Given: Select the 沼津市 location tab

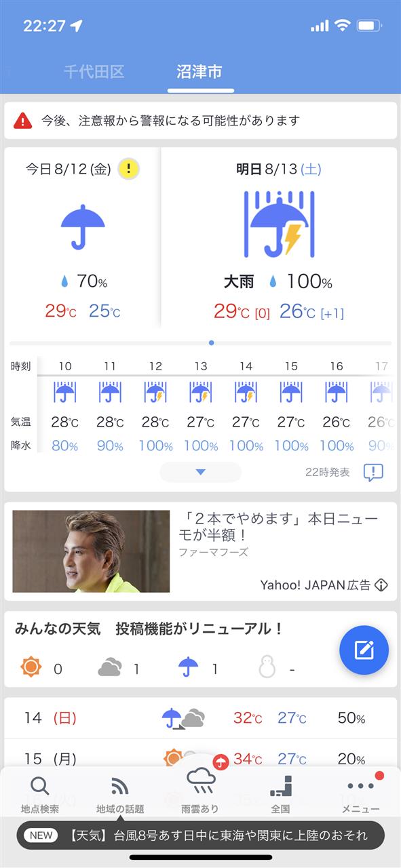Looking at the screenshot, I should click(x=199, y=72).
